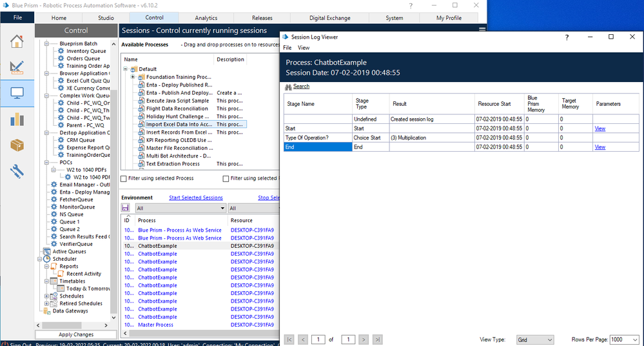
Task: Switch to the Digital Exchange tab
Action: (330, 17)
